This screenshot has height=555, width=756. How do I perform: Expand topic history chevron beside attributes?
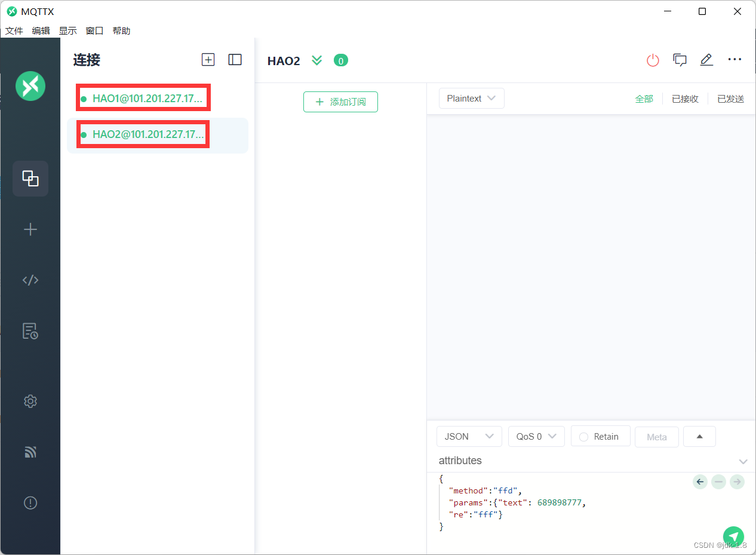tap(743, 462)
